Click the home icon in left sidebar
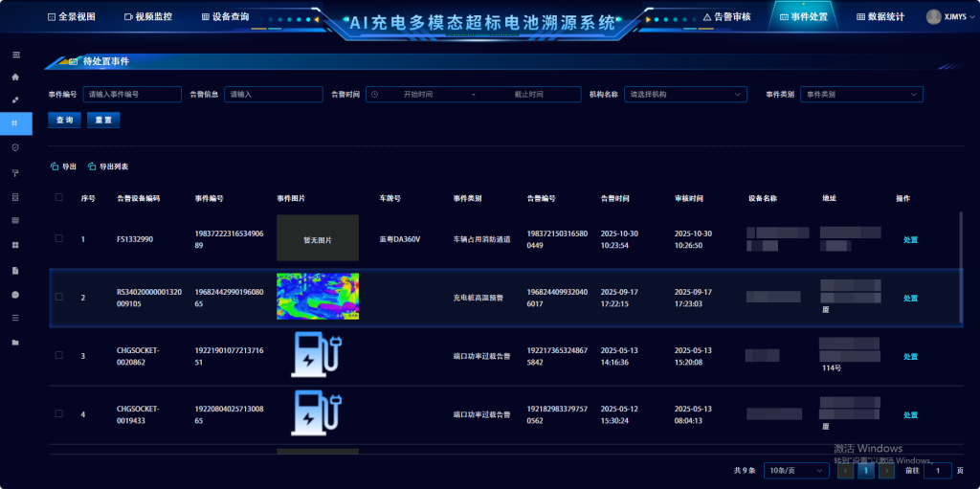 pyautogui.click(x=14, y=77)
